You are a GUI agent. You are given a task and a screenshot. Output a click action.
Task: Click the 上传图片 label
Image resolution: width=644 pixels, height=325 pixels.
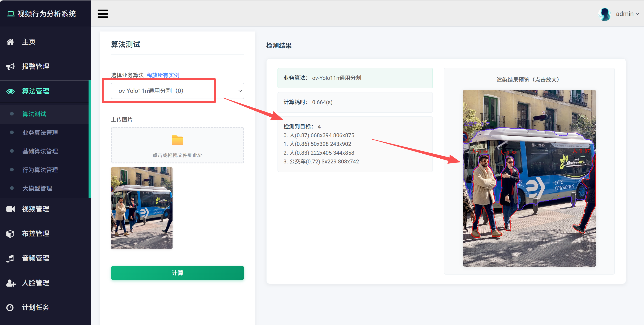(122, 120)
